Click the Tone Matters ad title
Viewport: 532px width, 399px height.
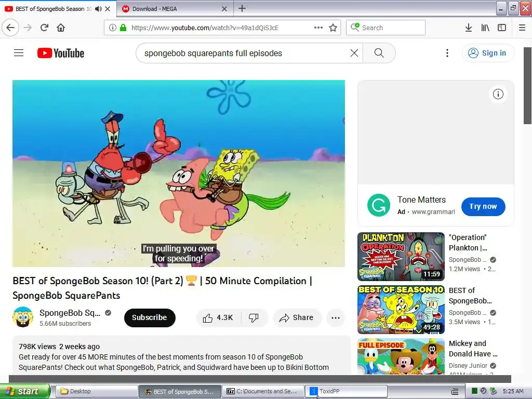pyautogui.click(x=421, y=199)
